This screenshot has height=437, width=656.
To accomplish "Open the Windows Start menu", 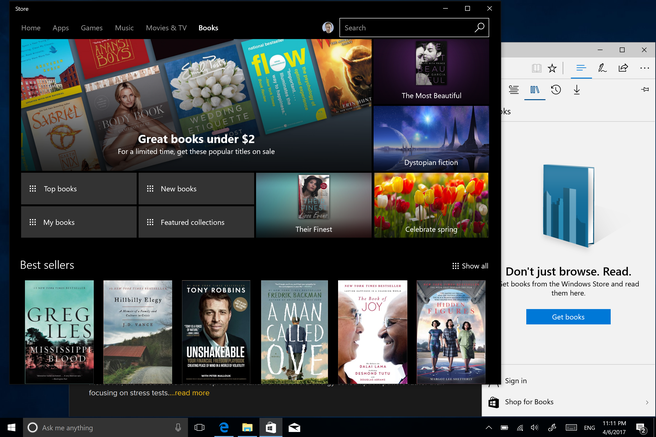I will pos(12,427).
